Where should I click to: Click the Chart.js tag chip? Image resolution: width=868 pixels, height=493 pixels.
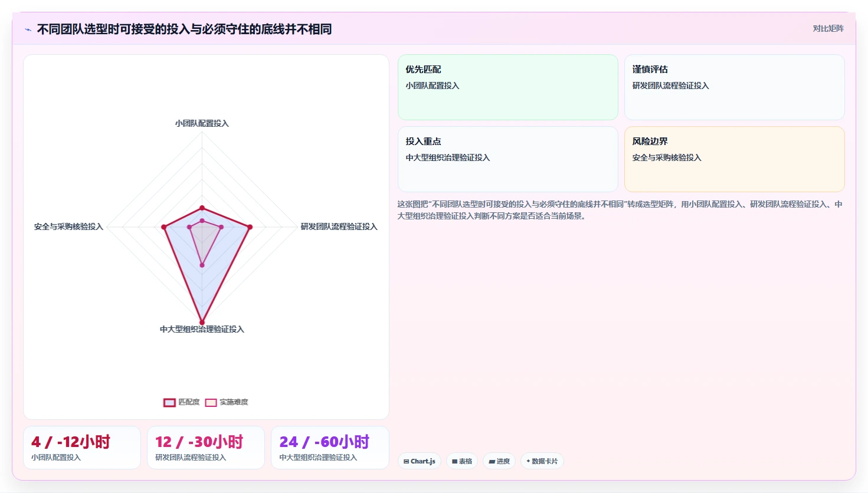[420, 461]
